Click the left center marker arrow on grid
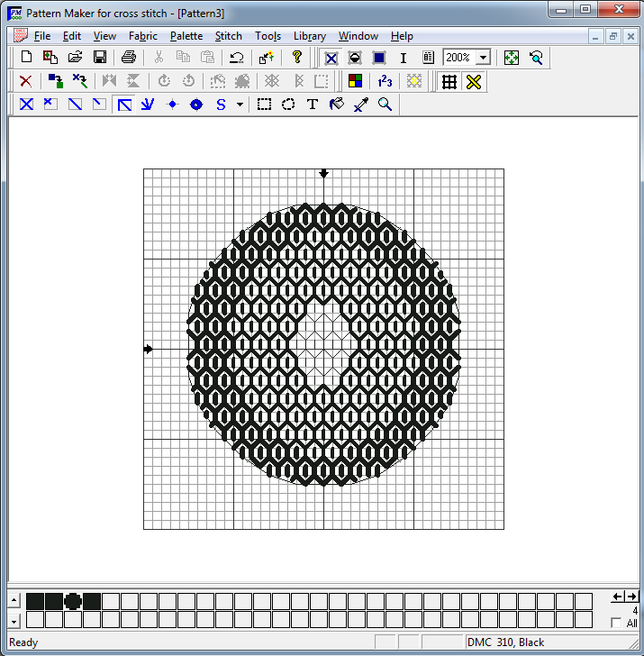Screen dimensions: 644x656 pos(148,349)
